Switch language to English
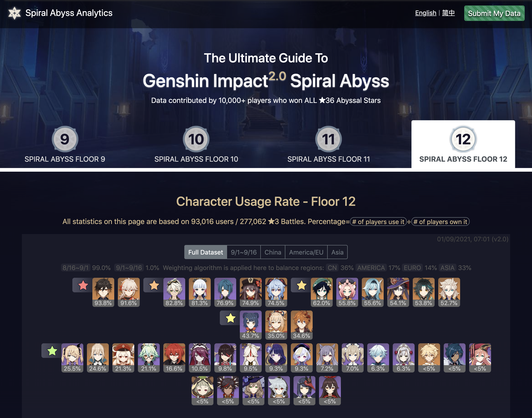The height and width of the screenshot is (418, 532). click(x=426, y=13)
